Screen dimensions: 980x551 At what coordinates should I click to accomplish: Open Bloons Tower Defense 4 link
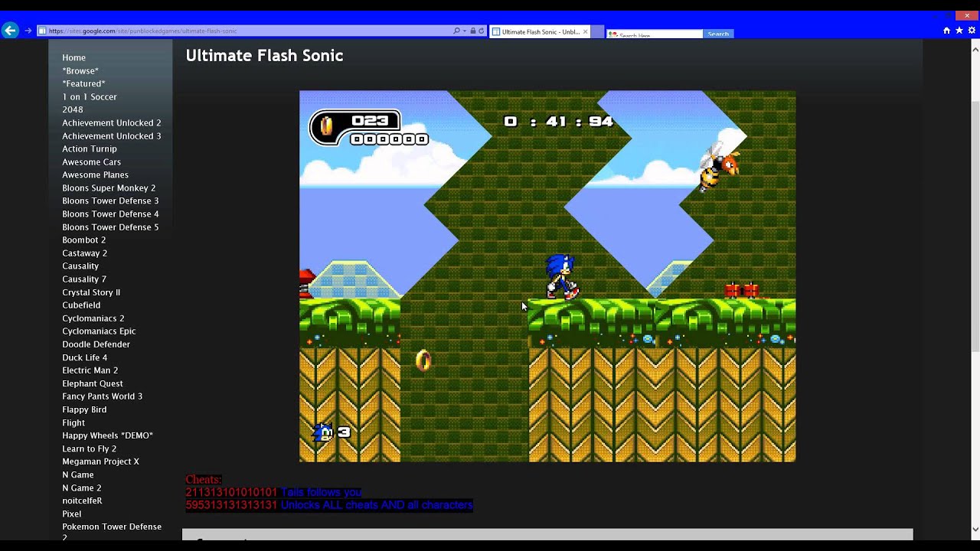point(110,214)
